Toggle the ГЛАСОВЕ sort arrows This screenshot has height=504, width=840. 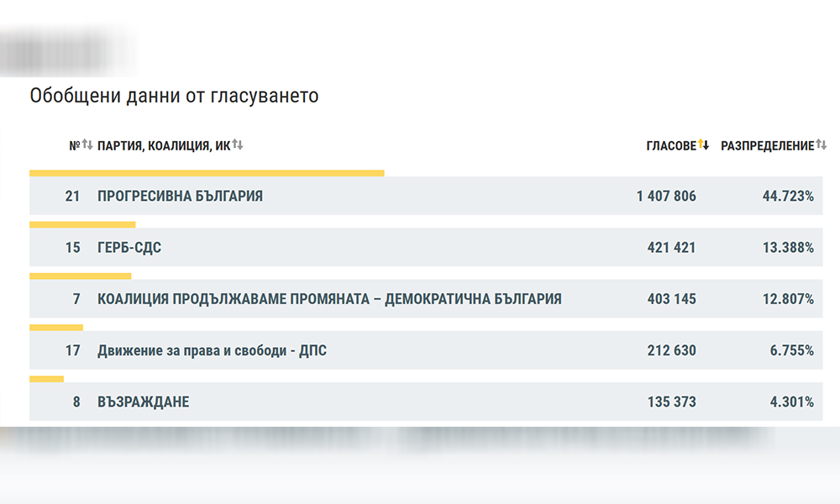tap(703, 145)
